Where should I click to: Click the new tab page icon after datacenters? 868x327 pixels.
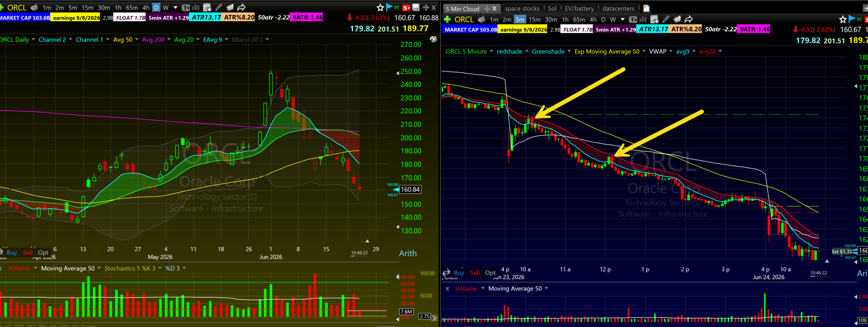[646, 8]
